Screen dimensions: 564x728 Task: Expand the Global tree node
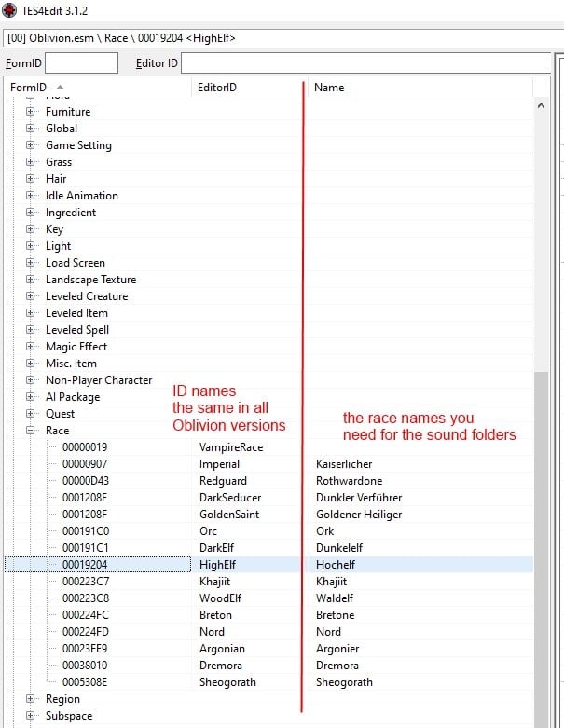(x=30, y=128)
